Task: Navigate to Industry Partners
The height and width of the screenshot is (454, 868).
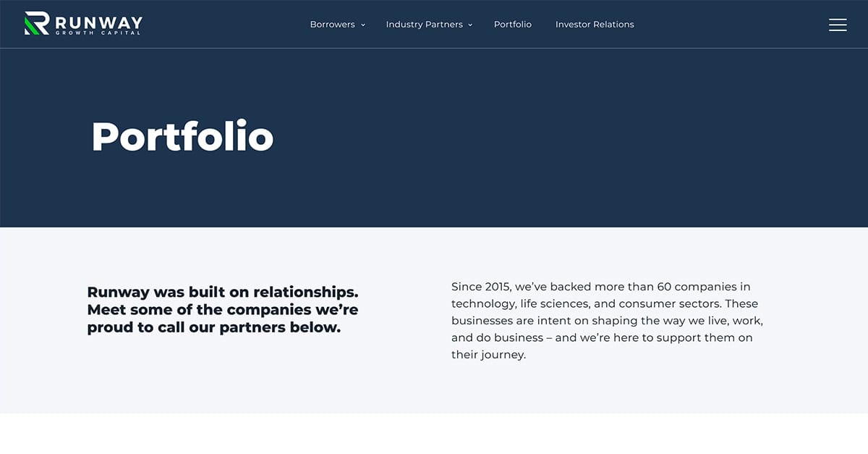Action: (424, 24)
